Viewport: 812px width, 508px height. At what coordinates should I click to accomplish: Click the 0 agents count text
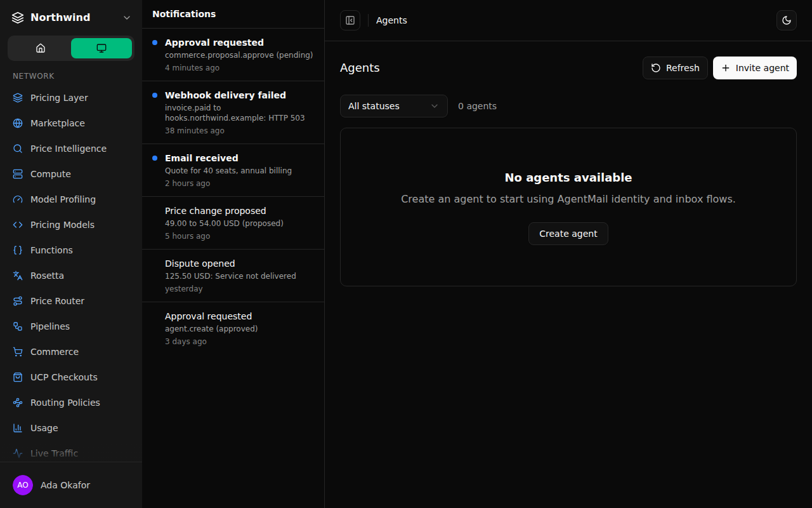[x=477, y=106]
